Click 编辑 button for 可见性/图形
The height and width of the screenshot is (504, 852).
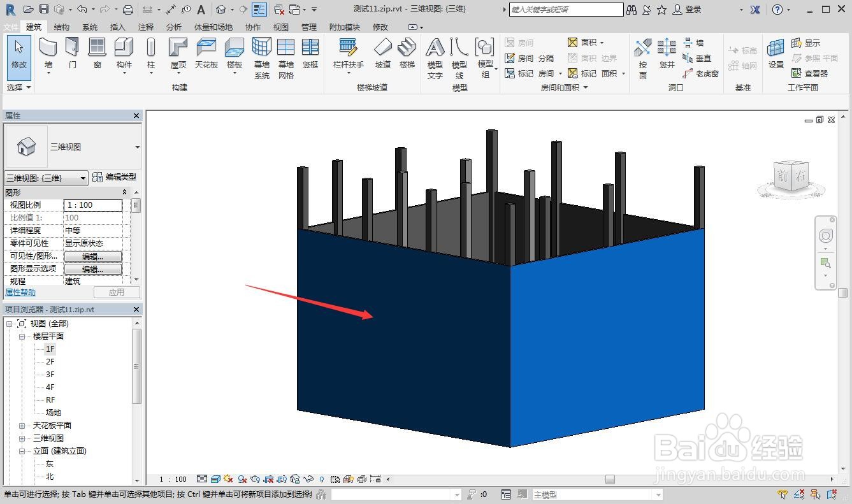click(x=93, y=256)
